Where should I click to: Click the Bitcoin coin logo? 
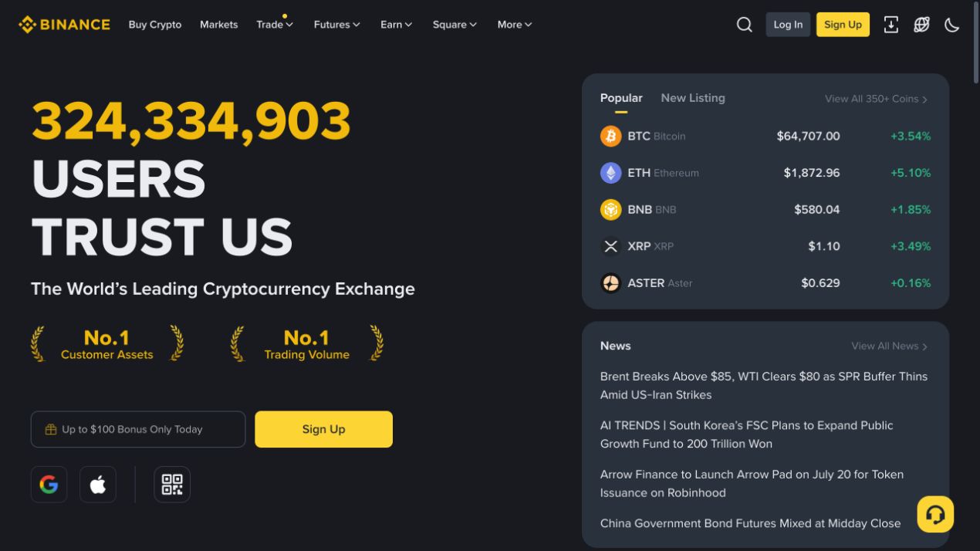(610, 136)
